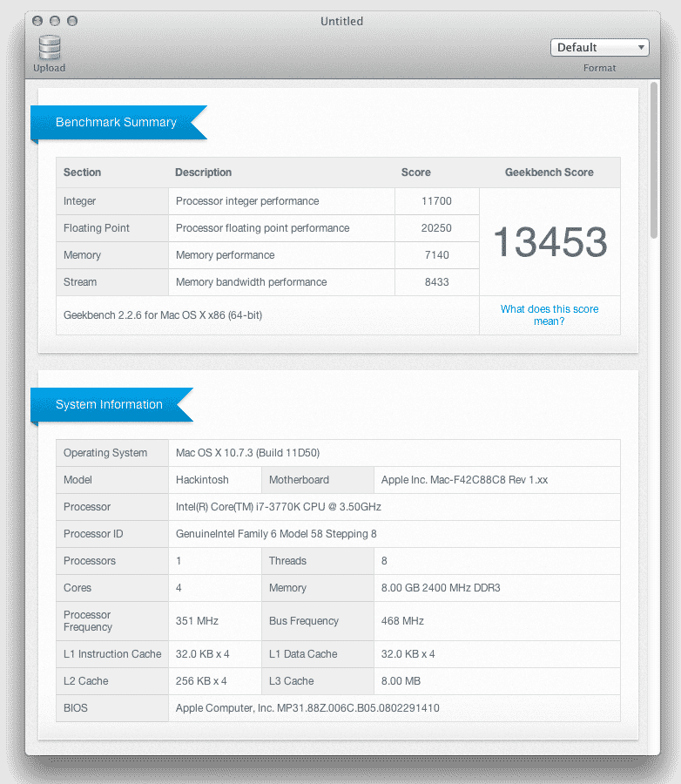Screen dimensions: 681x784
Task: Close the Untitled window with the red button
Action: 37,21
